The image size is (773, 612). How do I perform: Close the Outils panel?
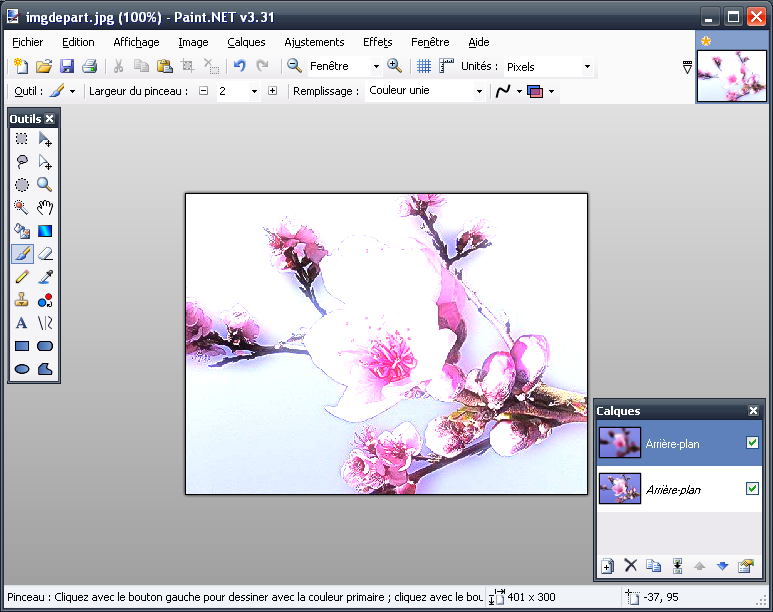[50, 119]
